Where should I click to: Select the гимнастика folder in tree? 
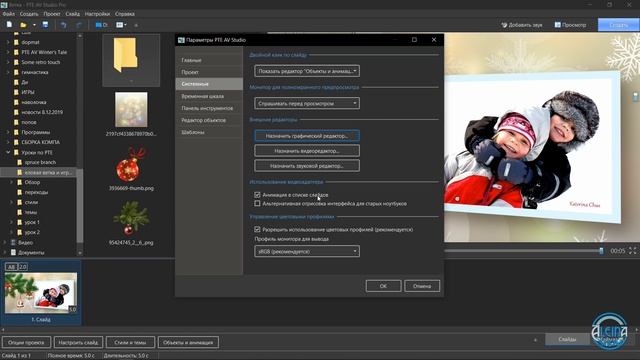click(x=35, y=72)
